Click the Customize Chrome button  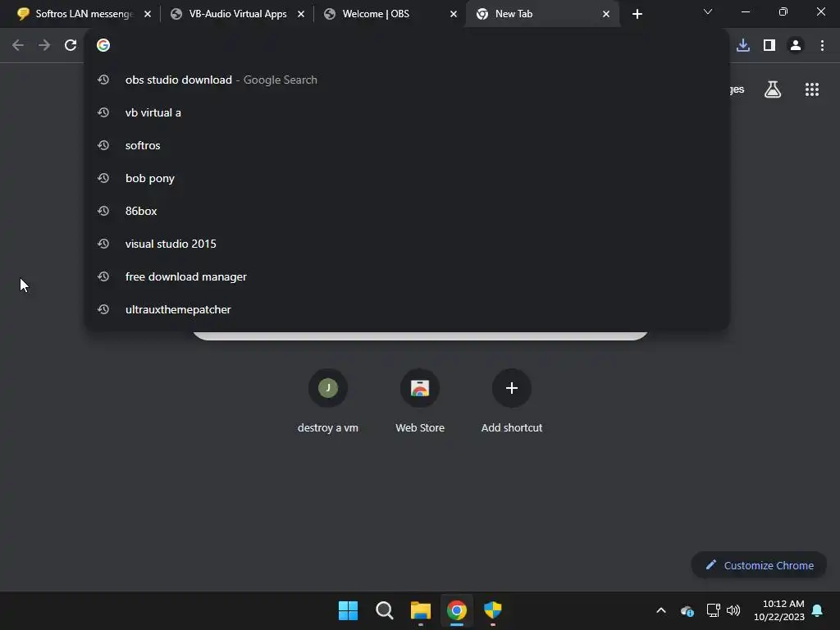pyautogui.click(x=759, y=565)
